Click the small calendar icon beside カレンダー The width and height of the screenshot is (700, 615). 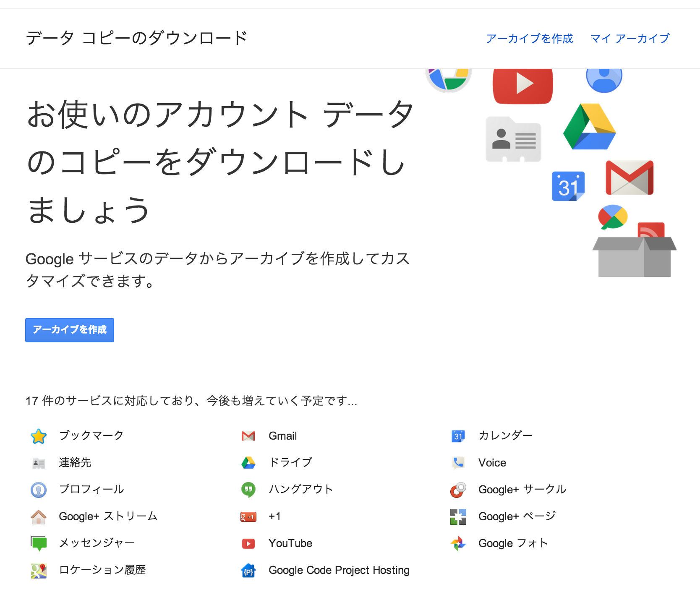point(458,436)
